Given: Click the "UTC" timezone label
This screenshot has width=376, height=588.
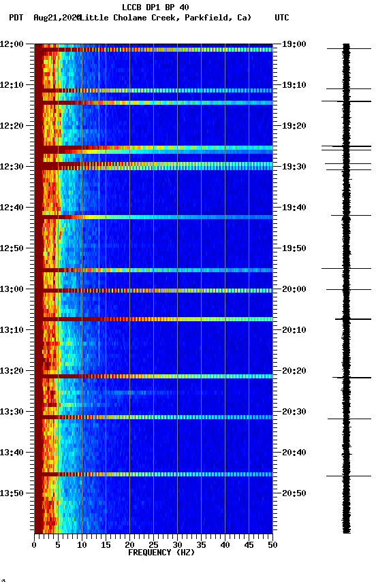Looking at the screenshot, I should point(282,18).
